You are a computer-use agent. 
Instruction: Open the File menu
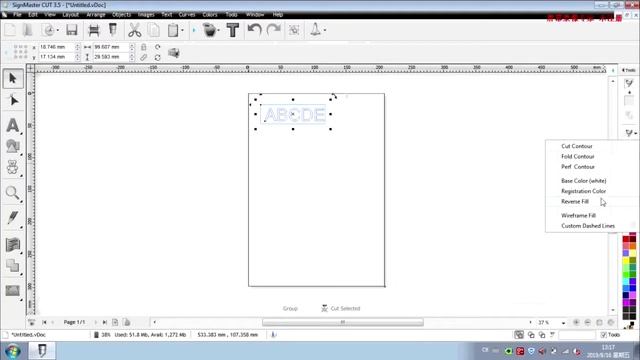tap(17, 14)
